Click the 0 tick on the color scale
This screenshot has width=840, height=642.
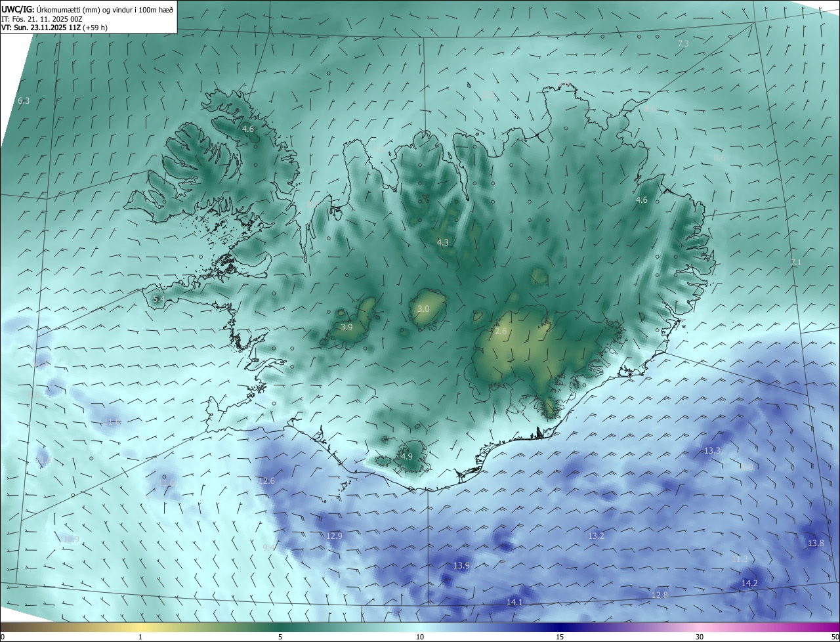click(x=3, y=637)
